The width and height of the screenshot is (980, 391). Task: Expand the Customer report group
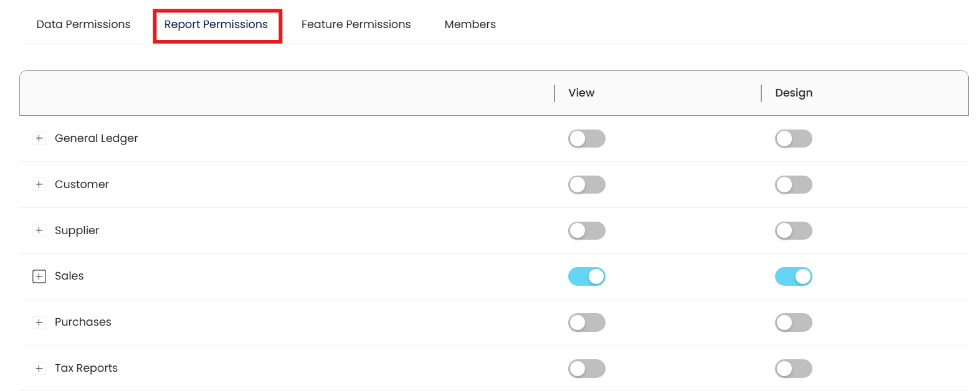[39, 184]
